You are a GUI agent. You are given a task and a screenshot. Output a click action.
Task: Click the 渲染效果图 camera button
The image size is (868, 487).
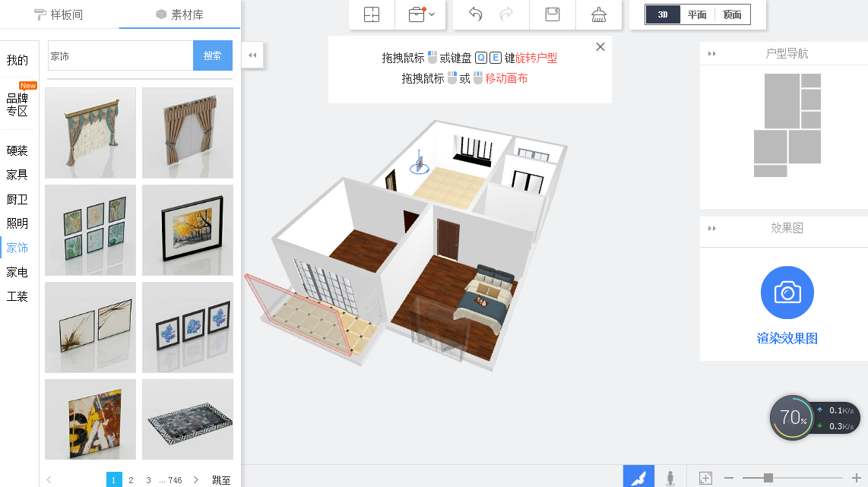click(787, 293)
